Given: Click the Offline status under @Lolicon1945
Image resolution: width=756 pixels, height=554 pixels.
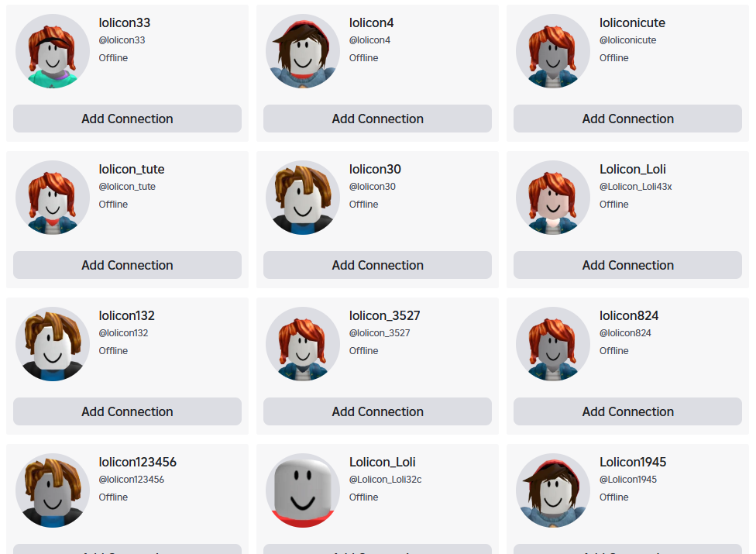Looking at the screenshot, I should [x=613, y=497].
